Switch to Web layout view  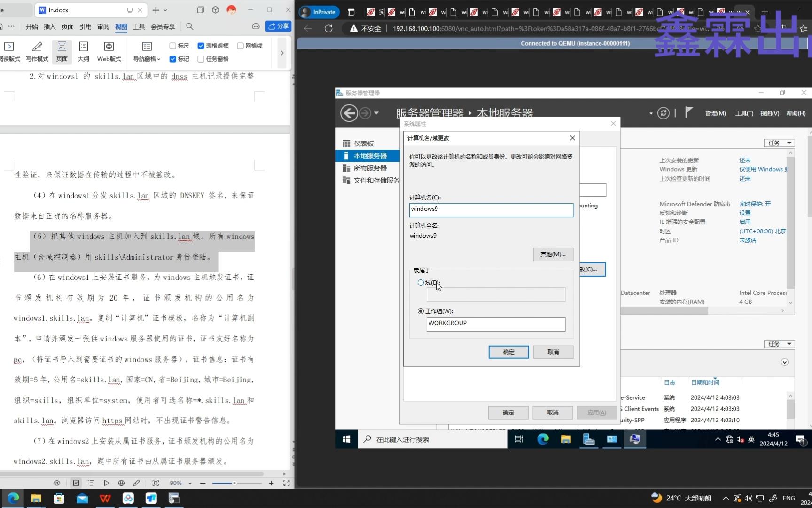coord(109,51)
